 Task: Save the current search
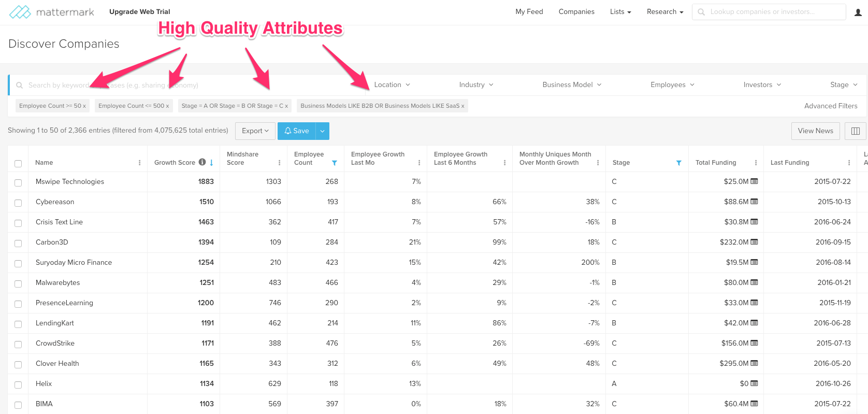[x=297, y=131]
